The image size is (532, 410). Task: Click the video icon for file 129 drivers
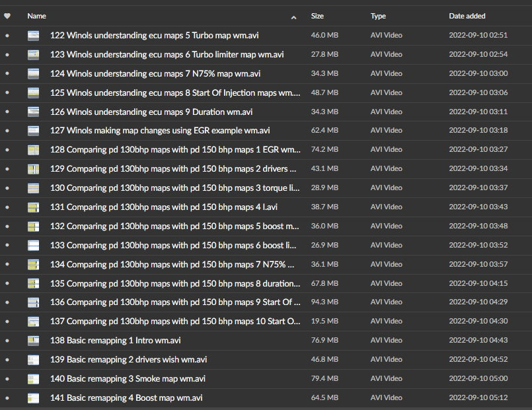(x=34, y=169)
